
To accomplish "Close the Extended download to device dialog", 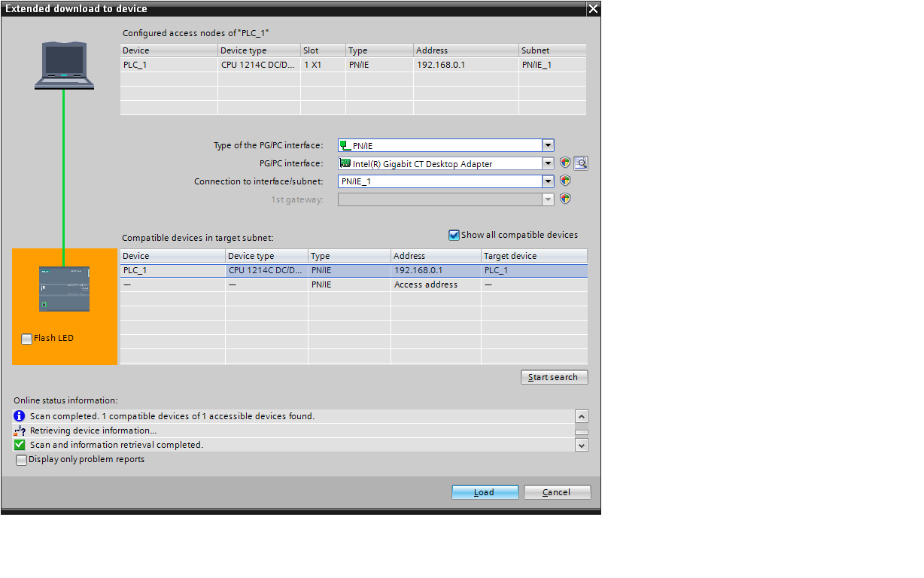I will (593, 8).
